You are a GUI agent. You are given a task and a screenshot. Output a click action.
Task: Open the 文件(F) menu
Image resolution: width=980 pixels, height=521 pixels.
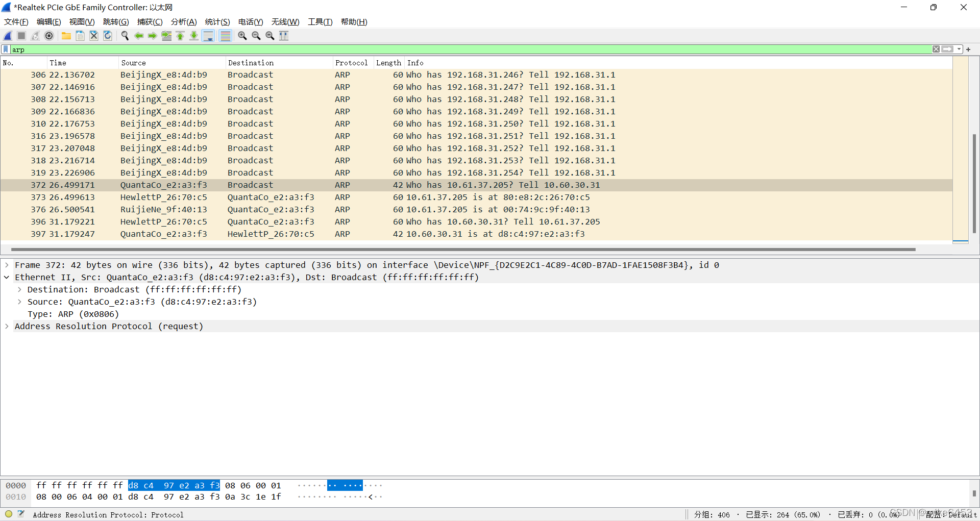click(x=16, y=22)
